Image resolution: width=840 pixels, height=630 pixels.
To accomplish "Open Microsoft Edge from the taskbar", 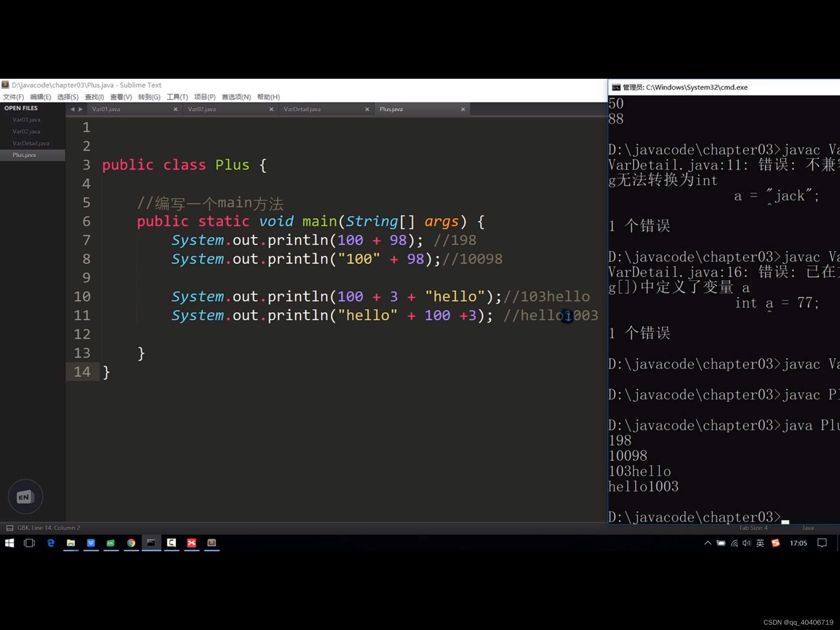I will 51,543.
